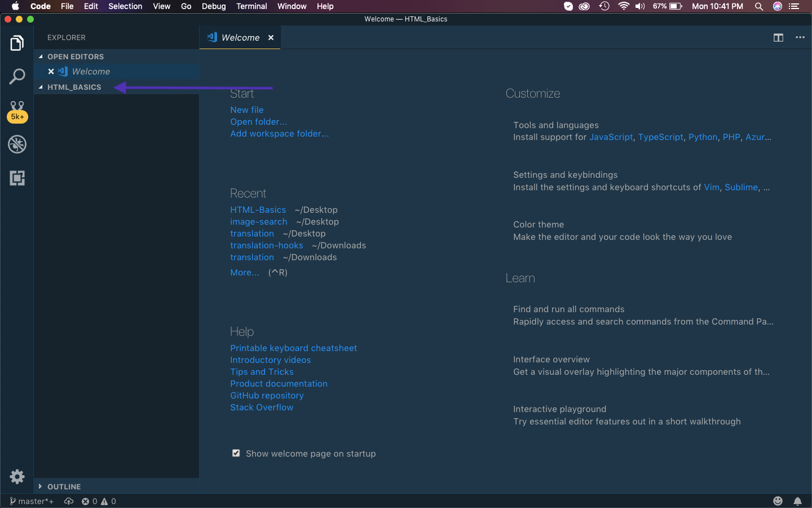Open the Window menu
Screen dimensions: 812x508
click(x=292, y=6)
